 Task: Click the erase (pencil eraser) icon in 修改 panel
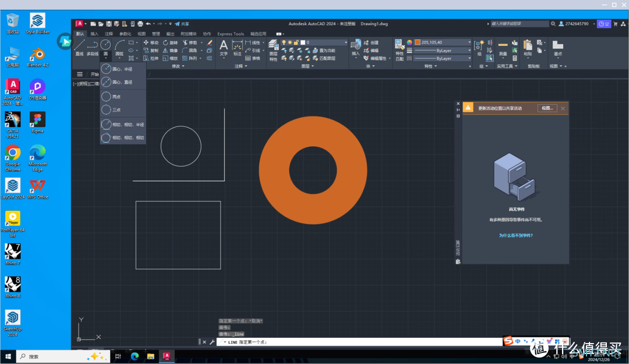tap(210, 43)
